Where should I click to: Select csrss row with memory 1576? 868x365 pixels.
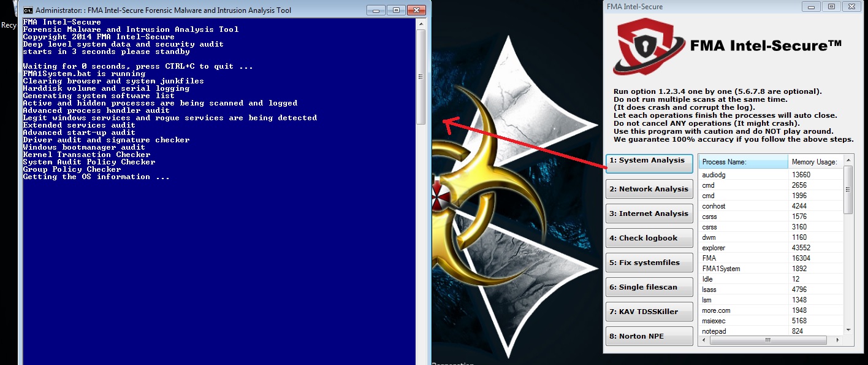tap(771, 217)
